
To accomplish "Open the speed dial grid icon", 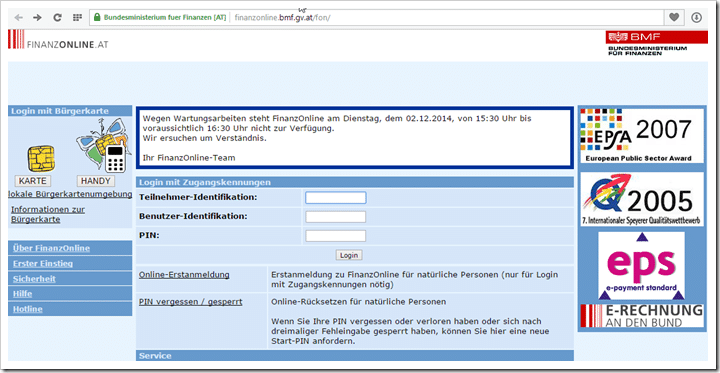I will click(x=77, y=17).
